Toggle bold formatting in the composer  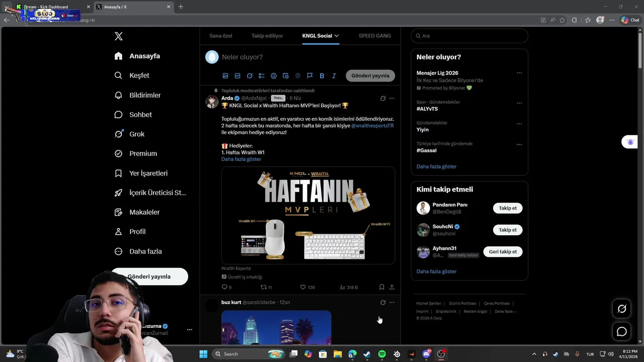[x=322, y=76]
